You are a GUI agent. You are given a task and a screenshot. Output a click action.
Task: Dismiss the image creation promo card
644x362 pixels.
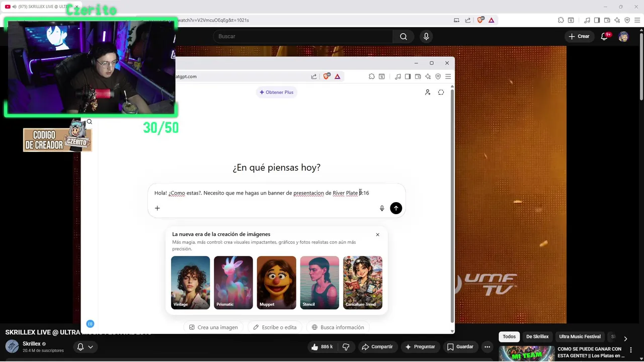point(377,235)
